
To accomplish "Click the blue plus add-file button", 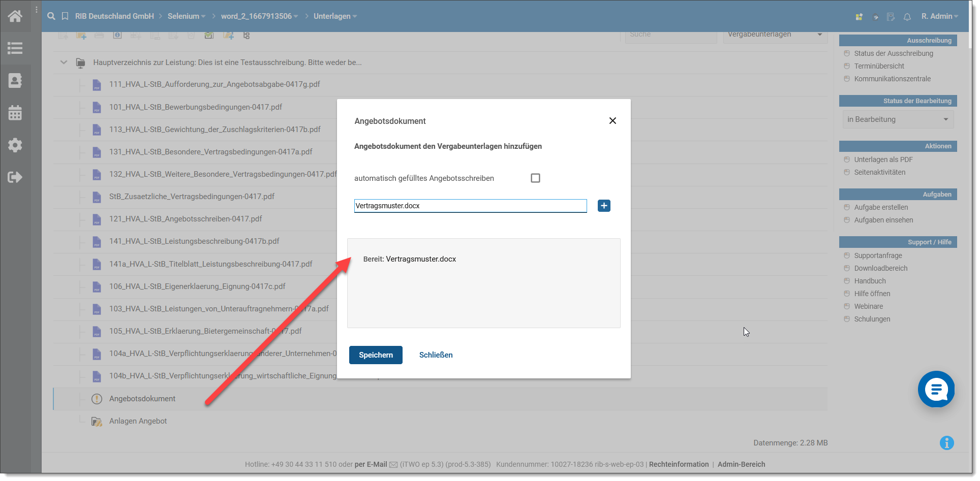I will pos(604,206).
